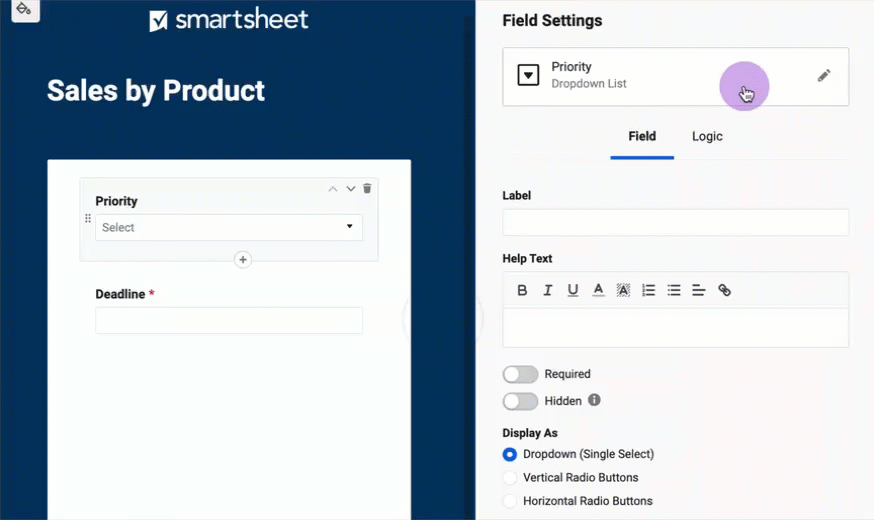
Task: Click the Label input field
Action: [x=676, y=222]
